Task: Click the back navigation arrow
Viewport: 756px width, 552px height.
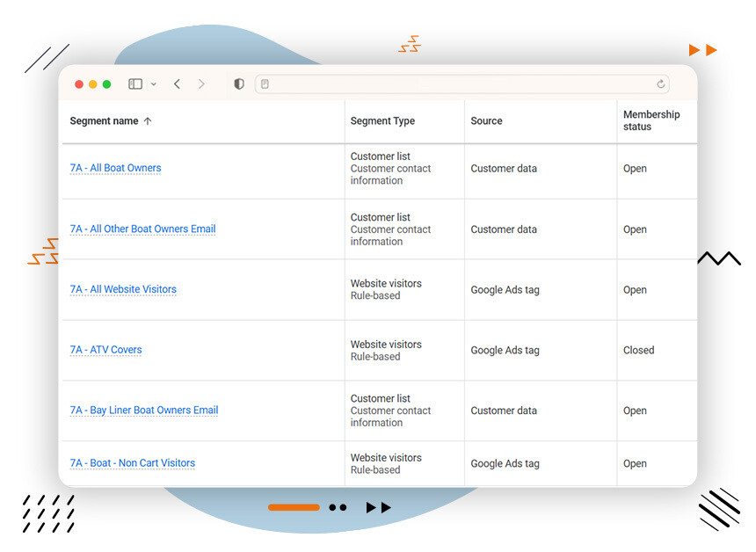Action: coord(177,84)
